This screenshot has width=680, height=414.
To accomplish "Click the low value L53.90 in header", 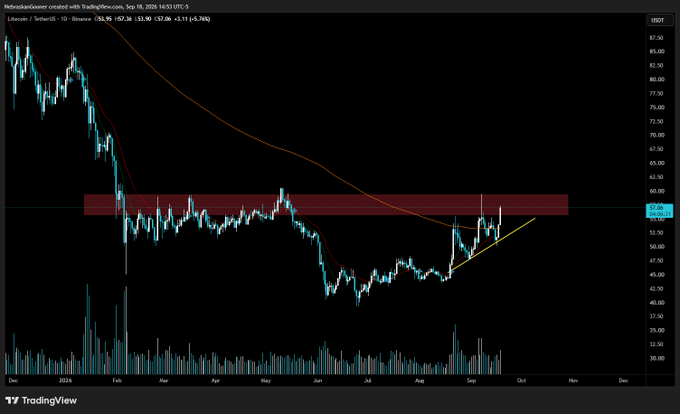I will tap(143, 19).
